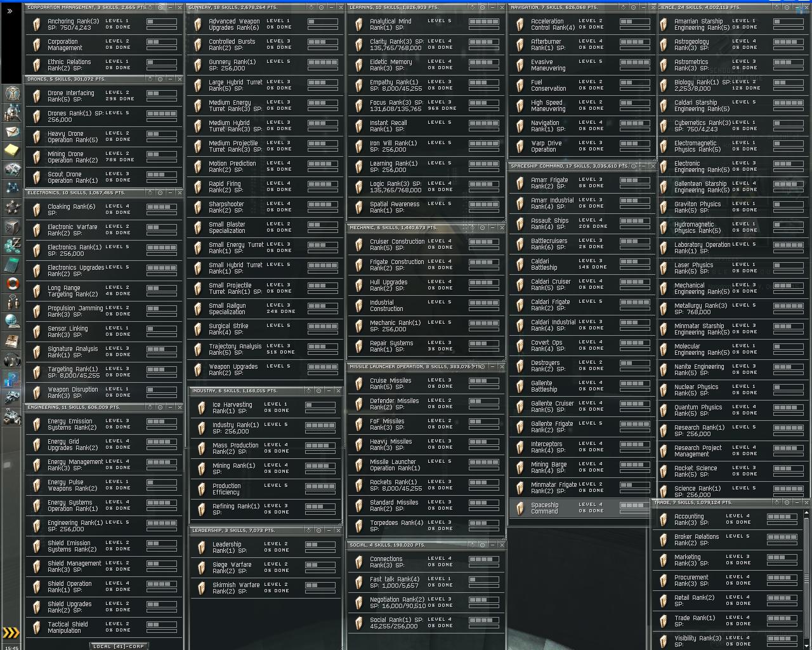812x650 pixels.
Task: Click the level pips bar of Focus Rank(3)
Action: 484,103
